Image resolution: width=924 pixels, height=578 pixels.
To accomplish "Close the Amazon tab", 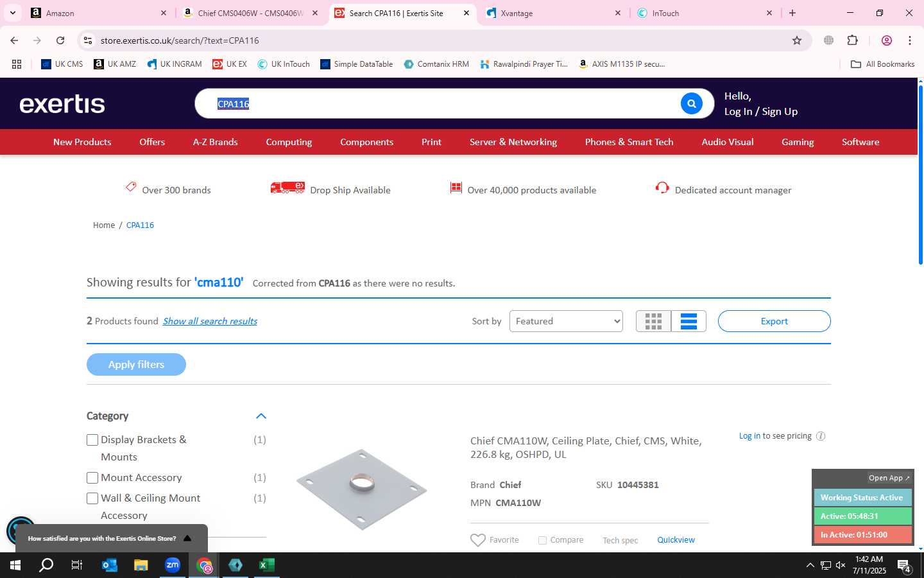I will [163, 13].
